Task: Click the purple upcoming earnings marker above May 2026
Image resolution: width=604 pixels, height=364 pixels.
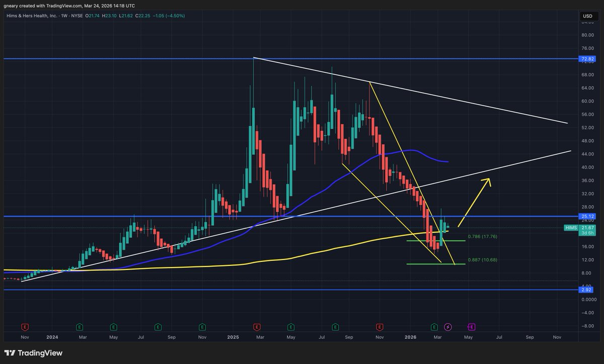Action: 472,326
